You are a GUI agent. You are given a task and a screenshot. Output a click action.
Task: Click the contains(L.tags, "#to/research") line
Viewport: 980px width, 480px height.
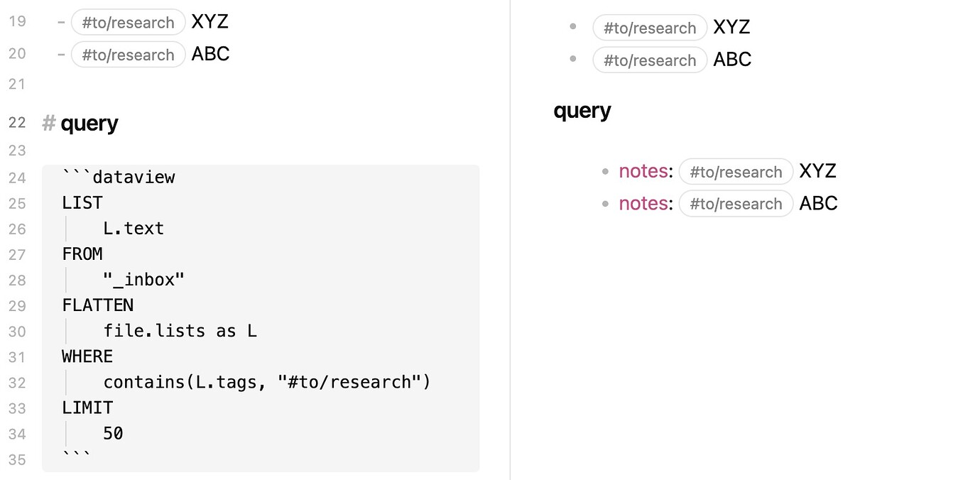[x=267, y=382]
